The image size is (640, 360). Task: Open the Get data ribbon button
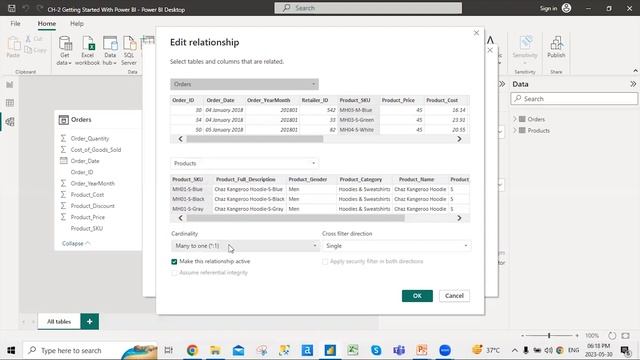[64, 51]
